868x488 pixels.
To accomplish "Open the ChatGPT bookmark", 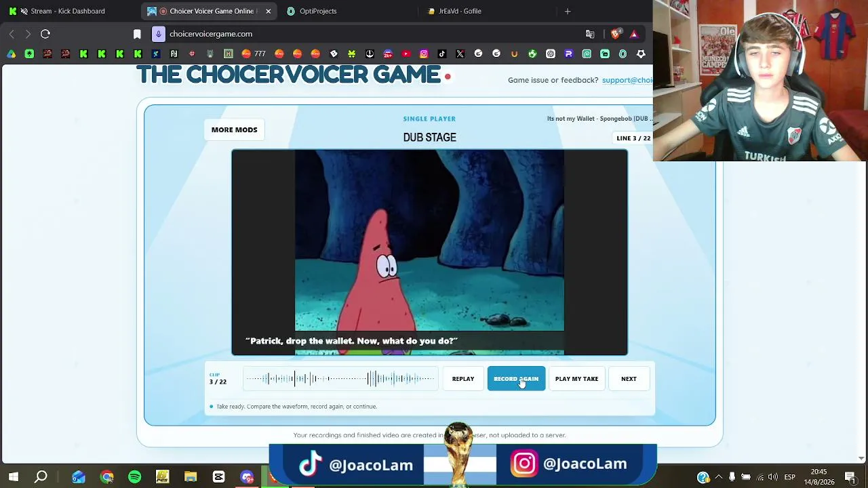I will [551, 54].
